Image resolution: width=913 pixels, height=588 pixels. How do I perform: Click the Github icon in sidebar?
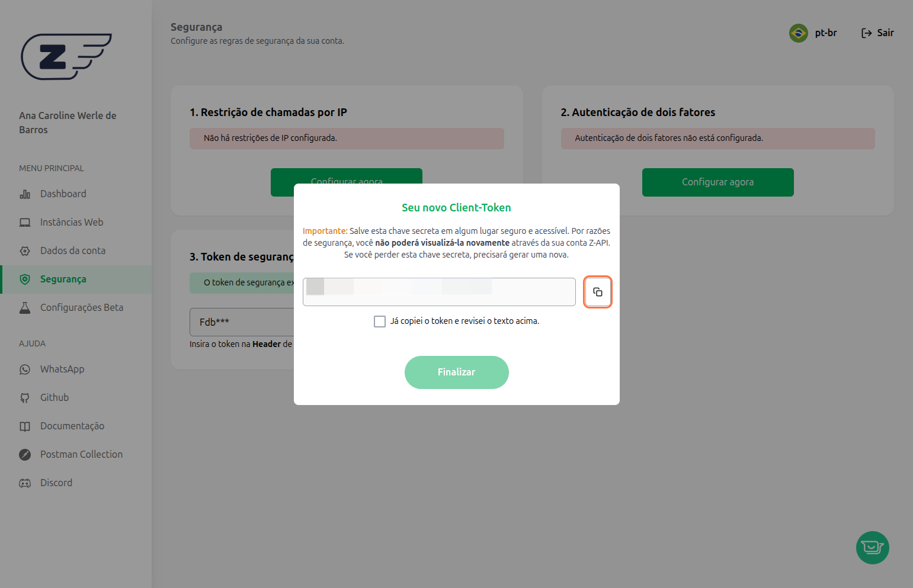click(25, 398)
